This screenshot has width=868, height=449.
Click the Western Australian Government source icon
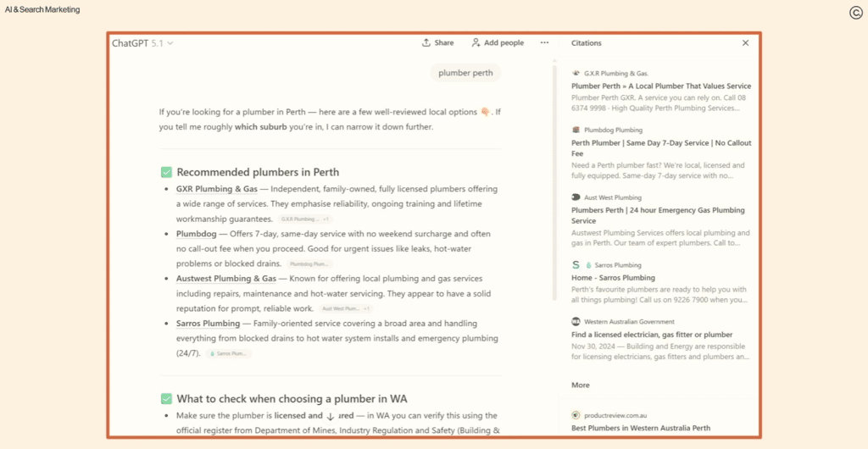pos(576,322)
